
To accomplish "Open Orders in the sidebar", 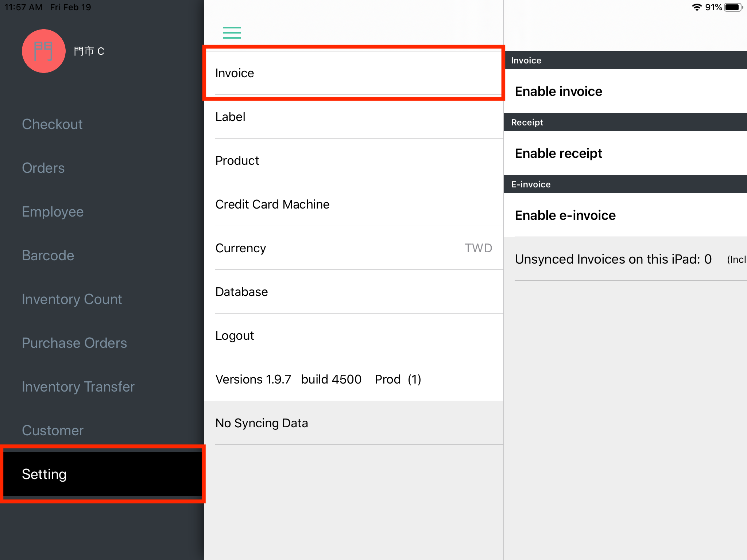I will [102, 168].
